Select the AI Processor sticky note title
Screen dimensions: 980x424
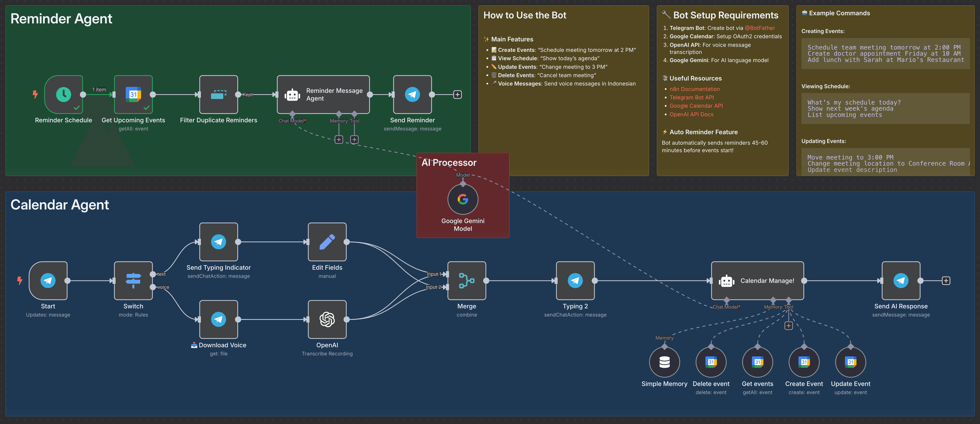(x=449, y=162)
